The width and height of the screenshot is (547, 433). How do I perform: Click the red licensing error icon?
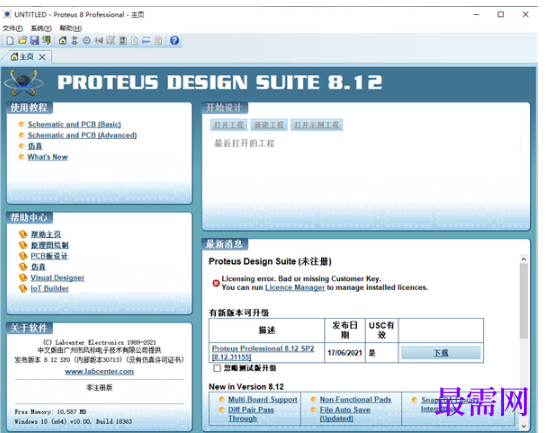[x=216, y=283]
